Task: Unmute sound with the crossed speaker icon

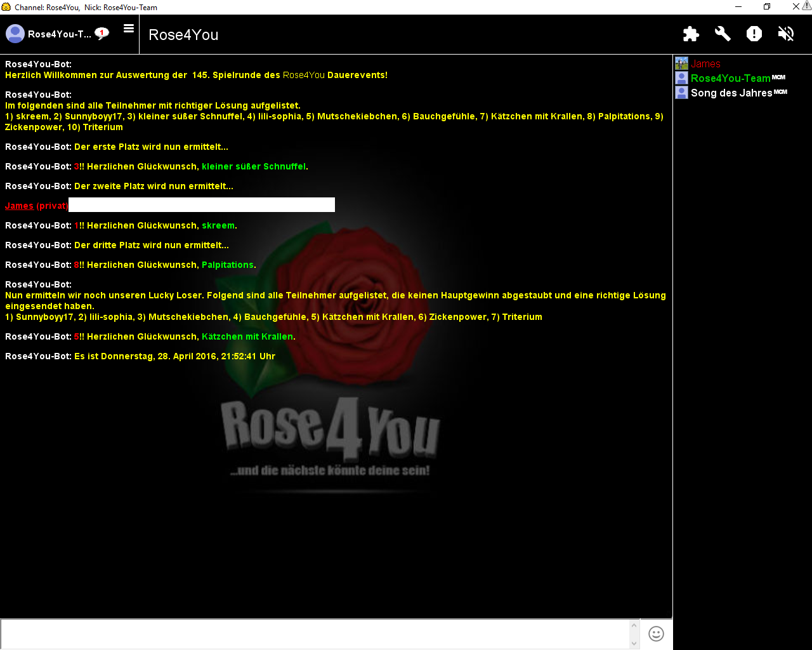Action: point(786,34)
